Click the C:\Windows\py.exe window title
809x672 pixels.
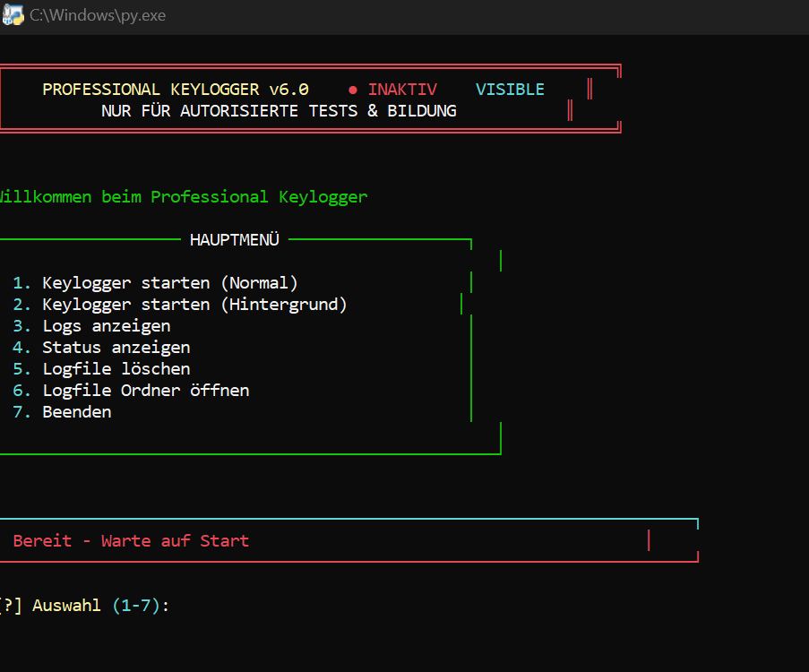point(98,15)
